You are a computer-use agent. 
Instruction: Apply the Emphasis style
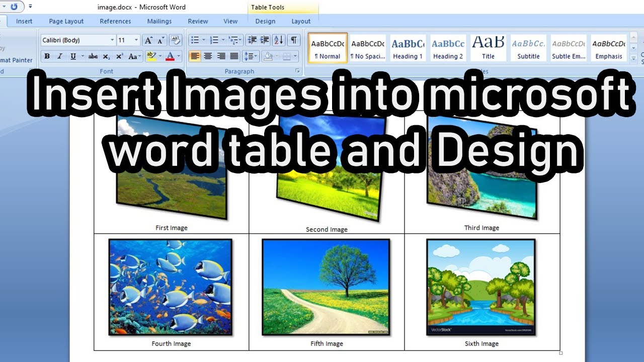609,48
